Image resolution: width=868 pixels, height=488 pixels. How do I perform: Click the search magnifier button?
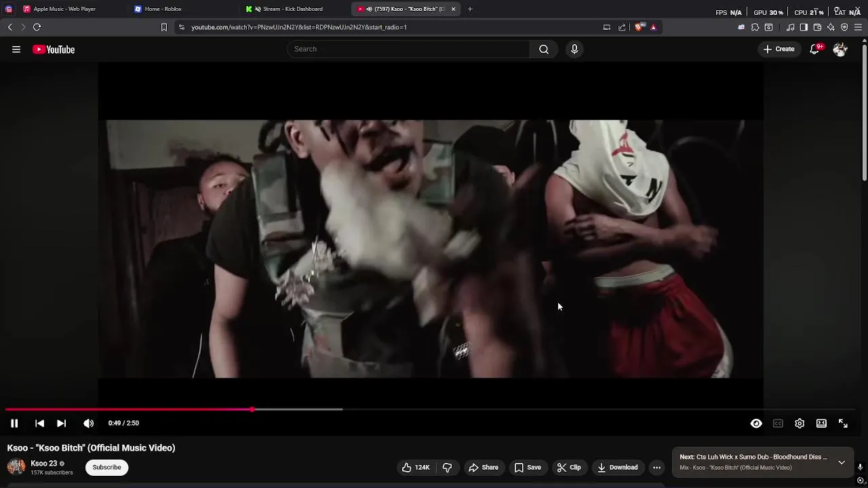[544, 49]
